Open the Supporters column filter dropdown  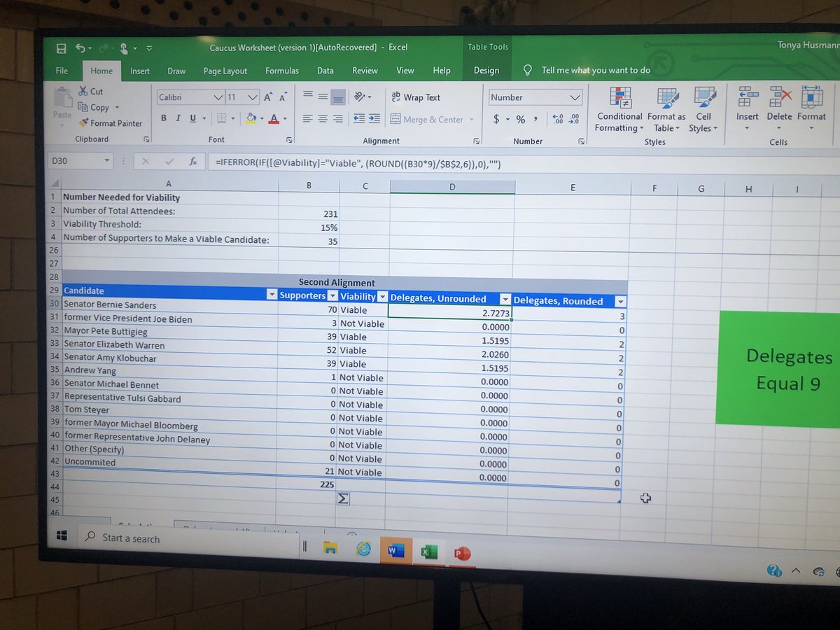(x=332, y=295)
